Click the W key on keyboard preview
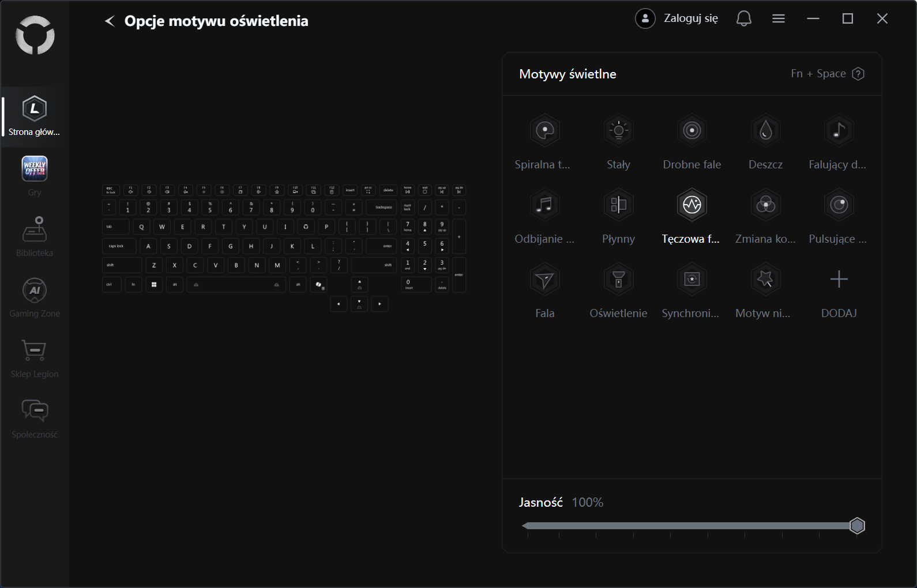Screen dimensions: 917x588 point(162,227)
